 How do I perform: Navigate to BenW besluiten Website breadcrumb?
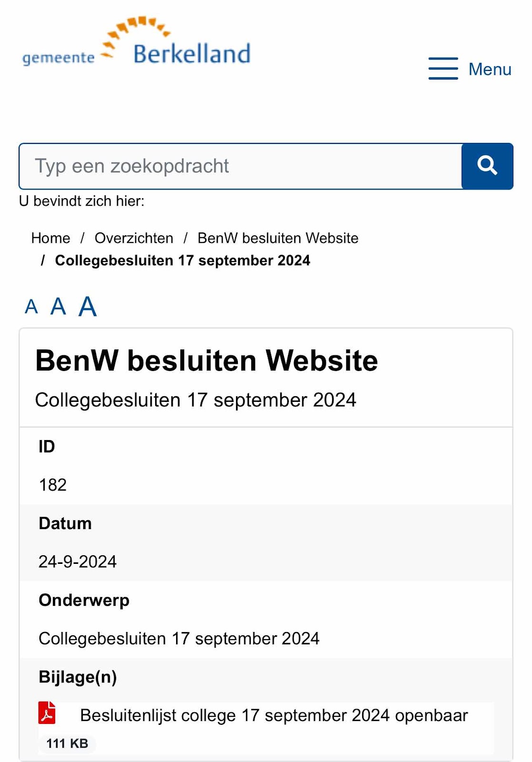(278, 238)
